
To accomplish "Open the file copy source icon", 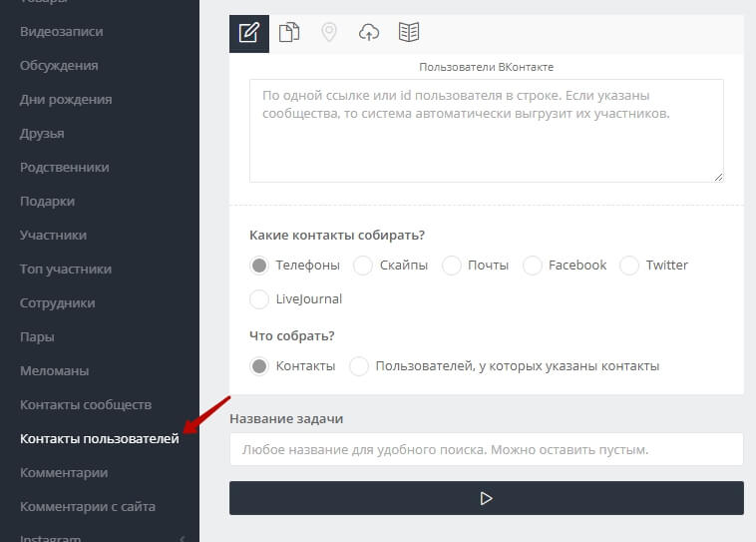I will 289,33.
